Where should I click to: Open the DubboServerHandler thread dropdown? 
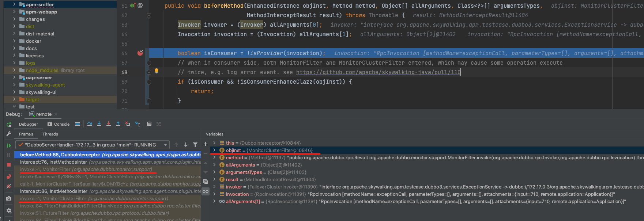(x=93, y=145)
